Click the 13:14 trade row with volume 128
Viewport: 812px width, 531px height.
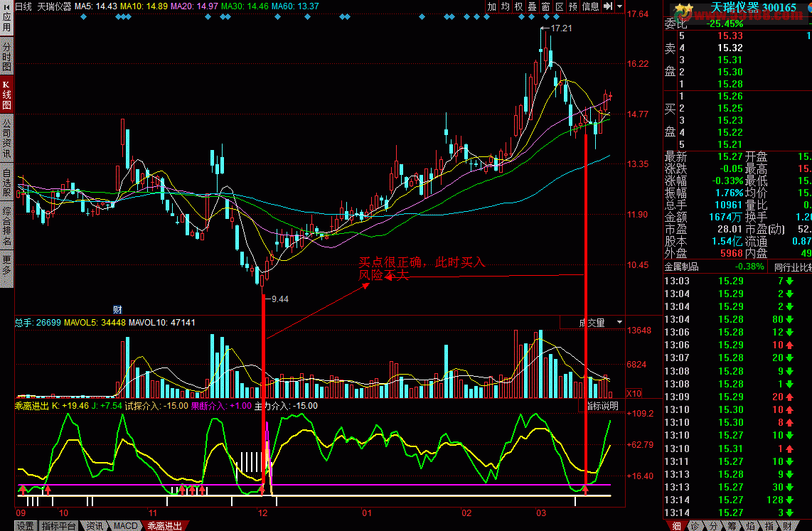(x=737, y=500)
